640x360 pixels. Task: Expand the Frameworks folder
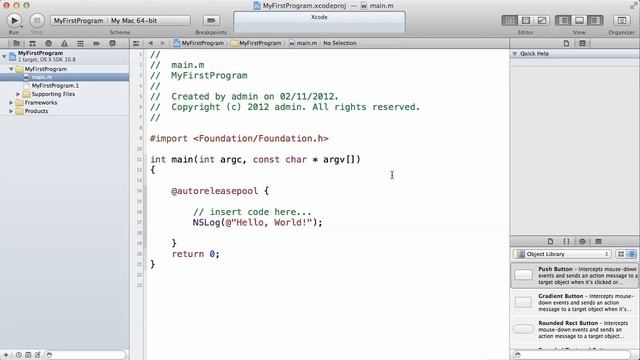(x=11, y=102)
